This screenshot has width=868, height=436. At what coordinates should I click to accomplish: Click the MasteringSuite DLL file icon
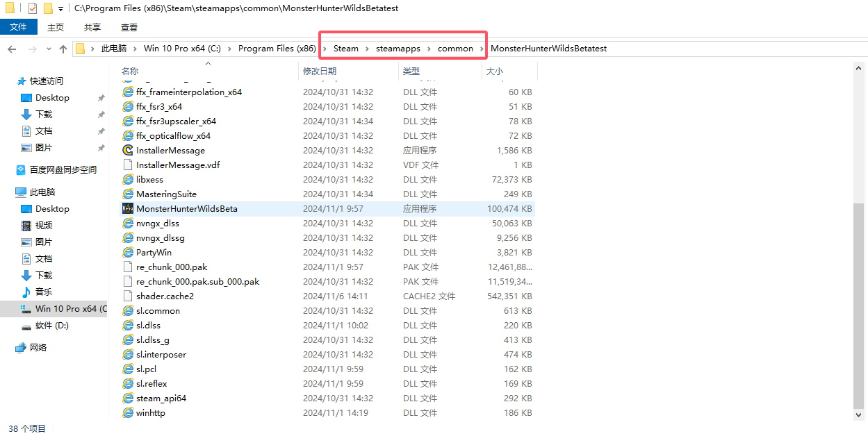tap(128, 194)
